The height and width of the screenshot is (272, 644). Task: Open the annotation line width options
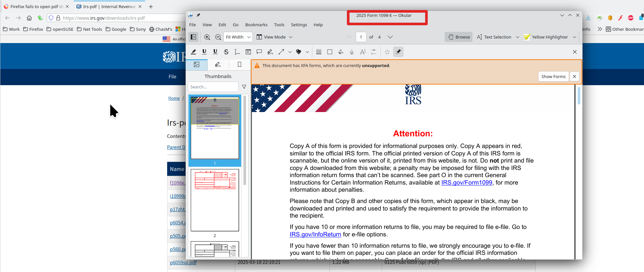(x=319, y=52)
